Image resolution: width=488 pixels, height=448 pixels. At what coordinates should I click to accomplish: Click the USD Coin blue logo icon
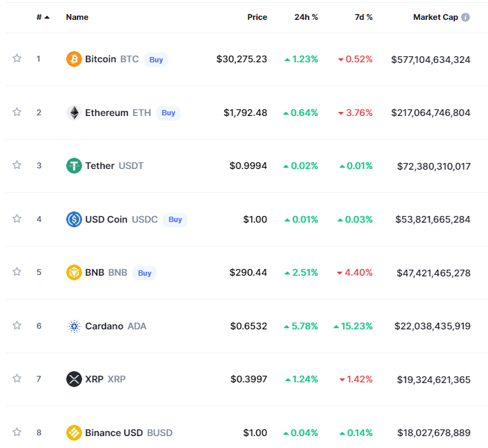(x=74, y=219)
